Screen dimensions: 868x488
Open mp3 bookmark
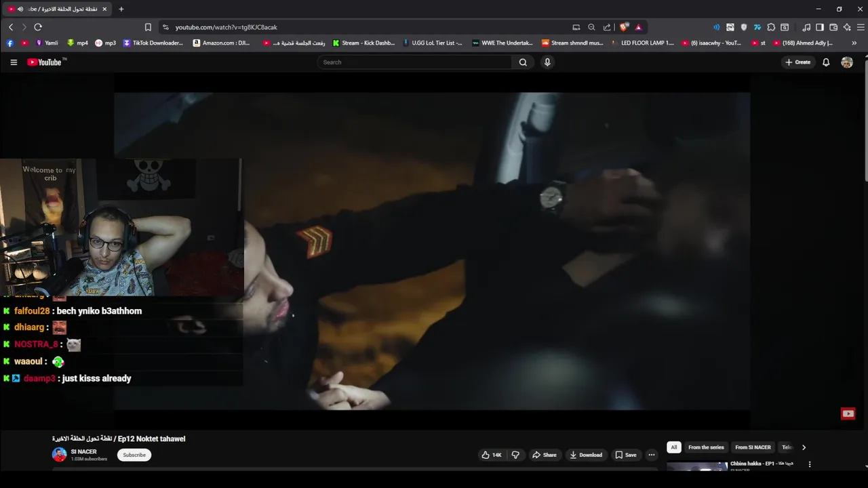click(x=105, y=43)
